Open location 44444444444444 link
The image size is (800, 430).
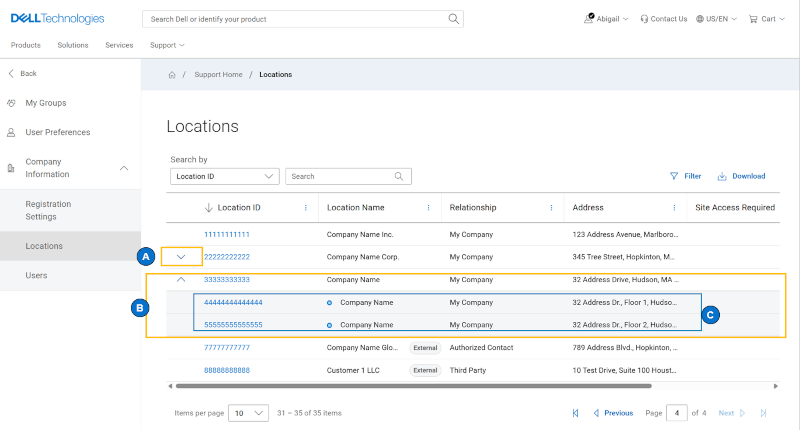(x=233, y=302)
